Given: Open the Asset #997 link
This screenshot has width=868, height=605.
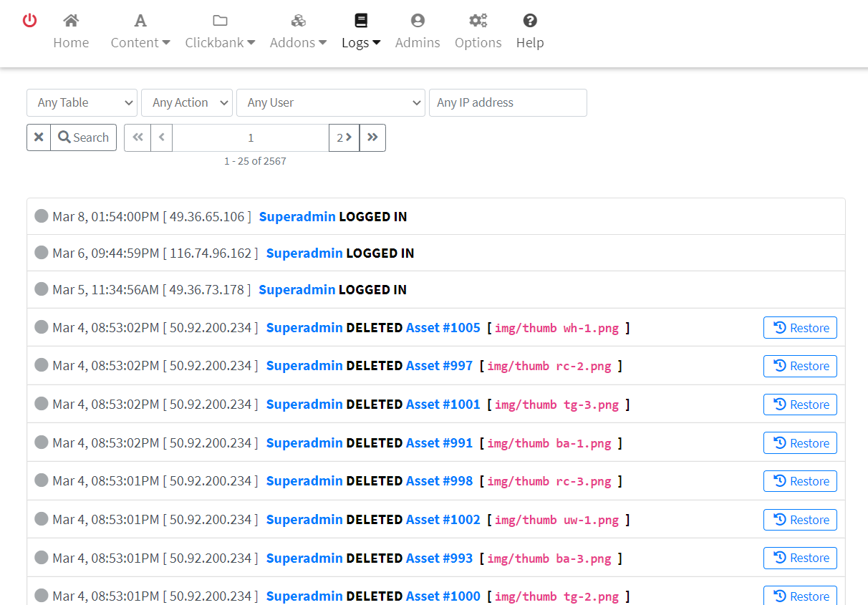Looking at the screenshot, I should [439, 366].
